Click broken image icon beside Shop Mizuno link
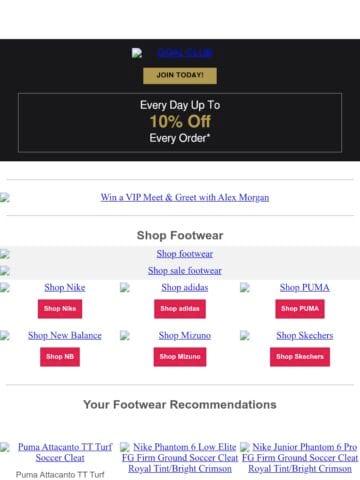The width and height of the screenshot is (360, 480). point(125,335)
